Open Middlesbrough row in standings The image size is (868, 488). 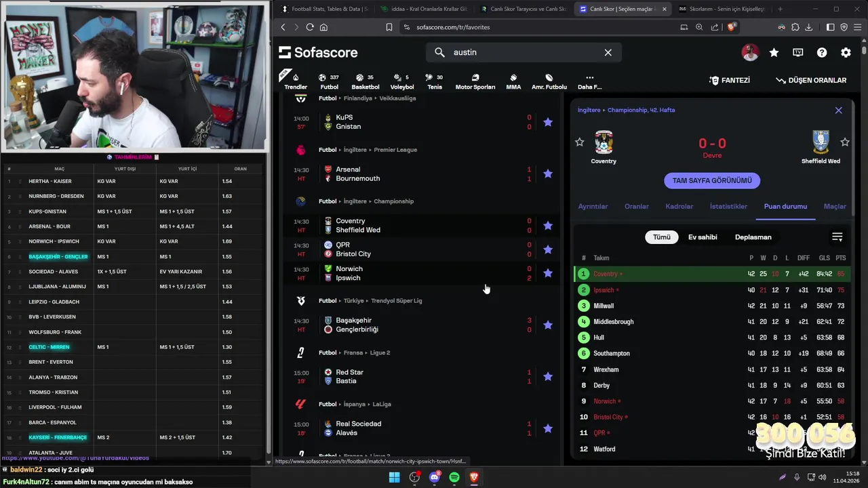coord(712,322)
